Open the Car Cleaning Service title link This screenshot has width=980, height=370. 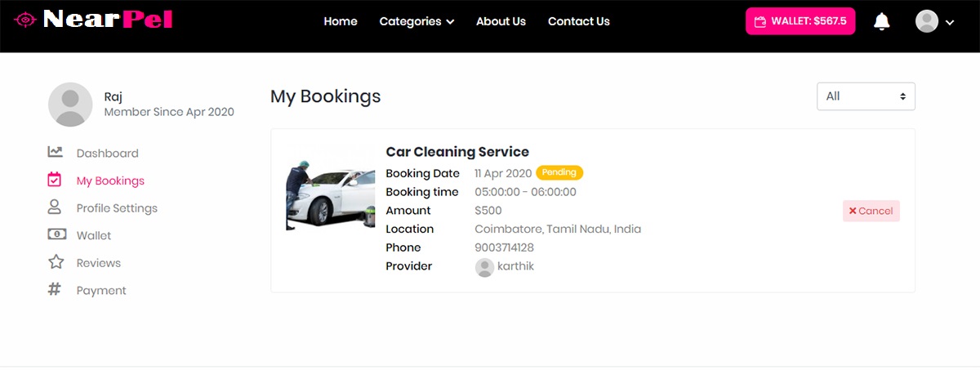(x=457, y=152)
